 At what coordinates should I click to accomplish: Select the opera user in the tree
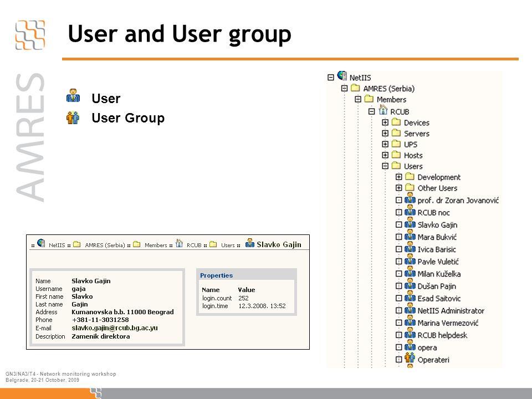click(x=427, y=348)
